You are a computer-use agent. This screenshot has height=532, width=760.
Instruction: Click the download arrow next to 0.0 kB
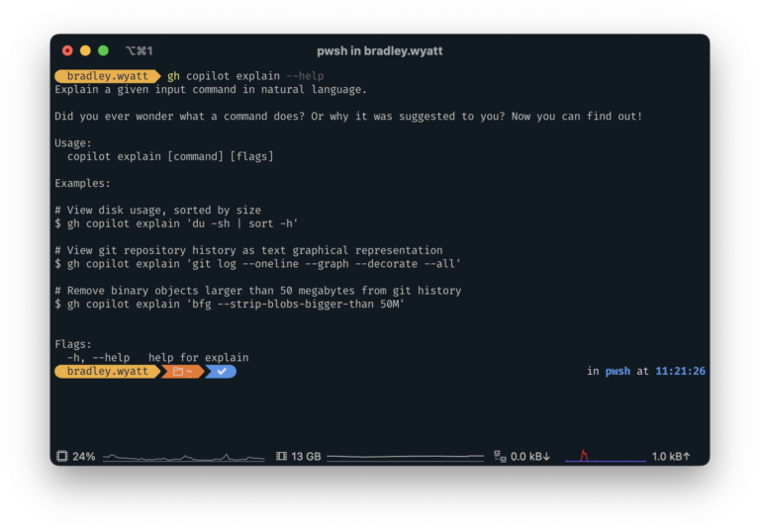[x=546, y=457]
